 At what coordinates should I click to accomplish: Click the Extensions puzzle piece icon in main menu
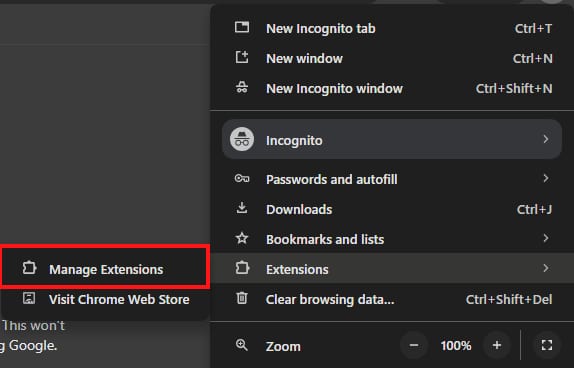[242, 268]
